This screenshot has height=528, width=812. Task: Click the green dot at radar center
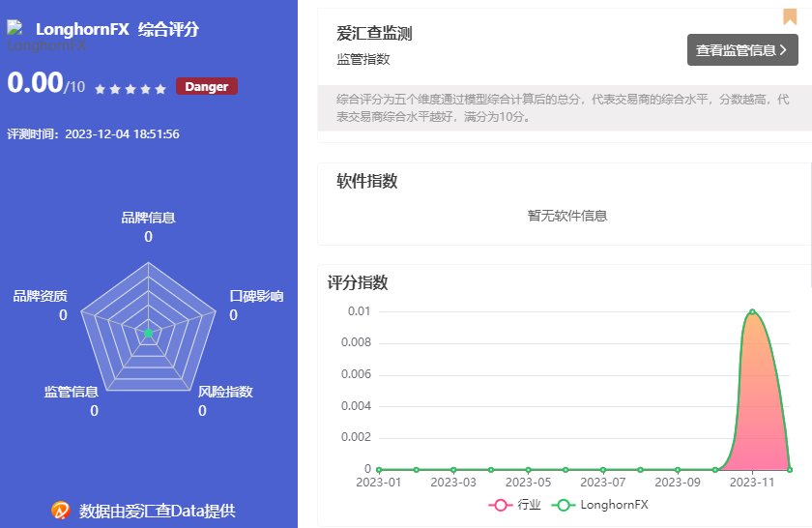[x=148, y=333]
